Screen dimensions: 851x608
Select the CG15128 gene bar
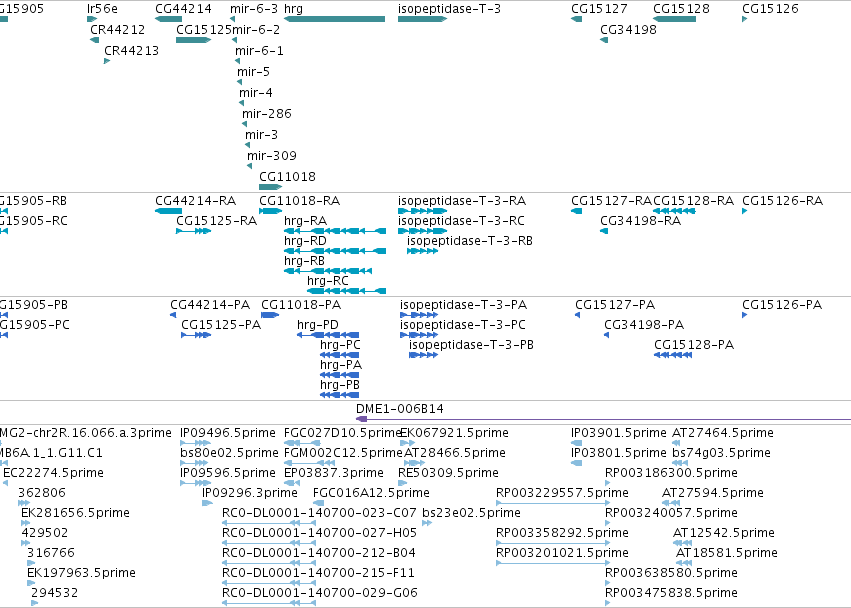coord(674,19)
